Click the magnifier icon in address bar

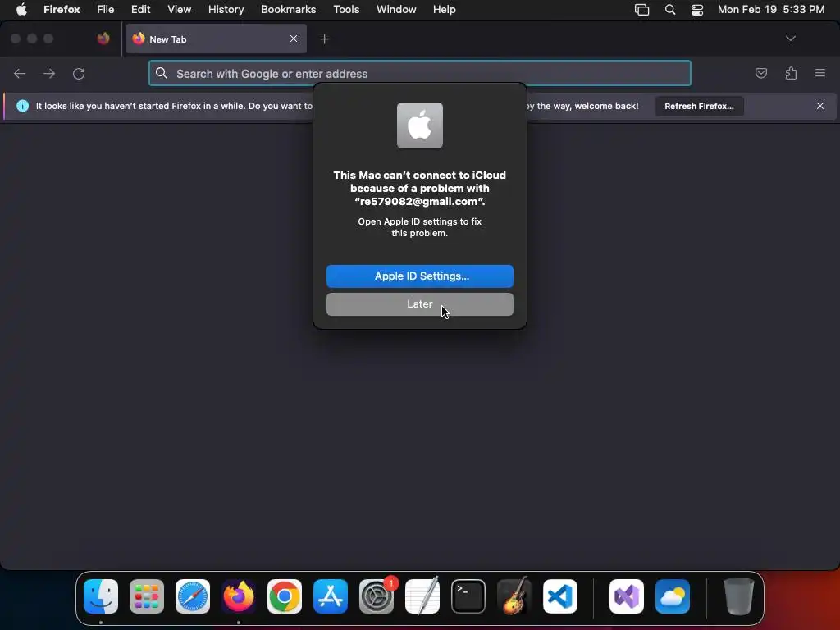[162, 73]
